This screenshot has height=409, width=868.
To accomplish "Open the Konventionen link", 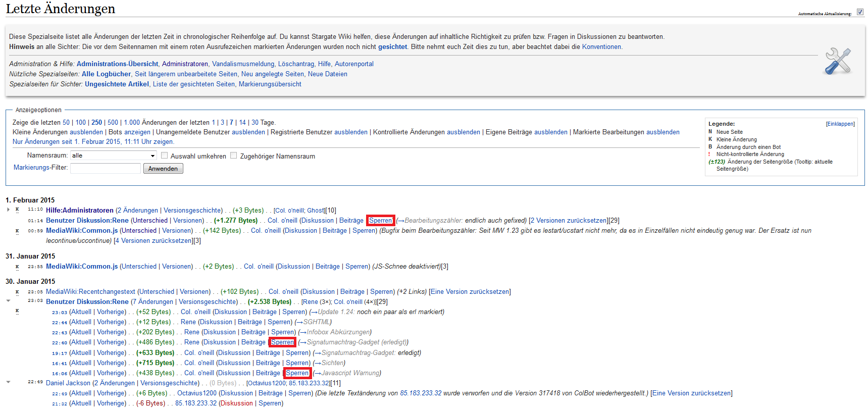I will click(x=601, y=47).
